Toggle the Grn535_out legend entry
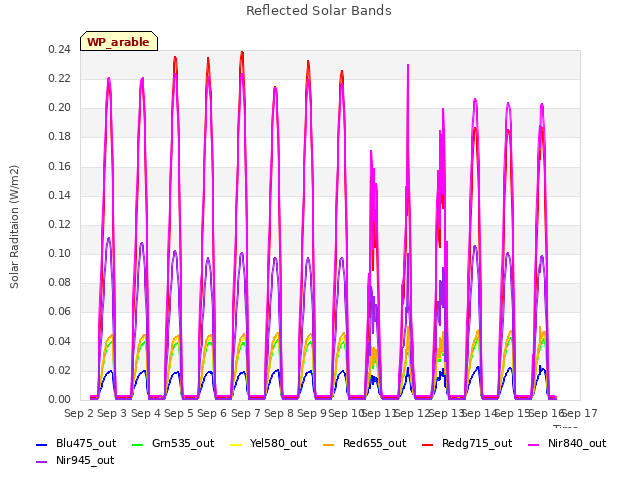 click(x=173, y=443)
